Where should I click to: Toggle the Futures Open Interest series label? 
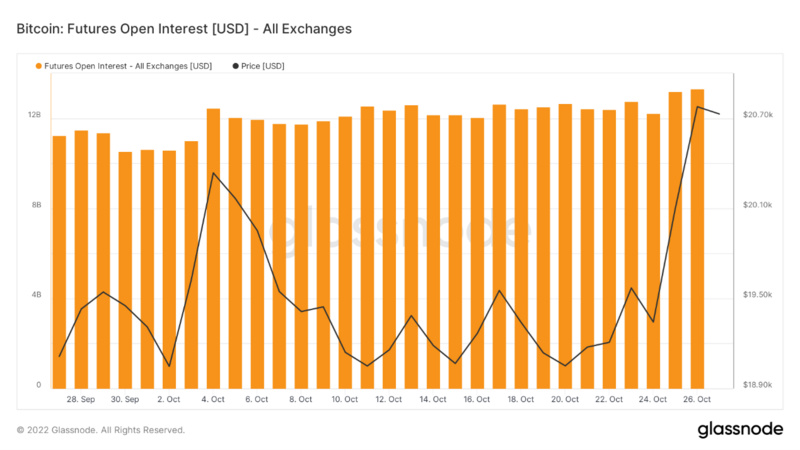coord(129,66)
